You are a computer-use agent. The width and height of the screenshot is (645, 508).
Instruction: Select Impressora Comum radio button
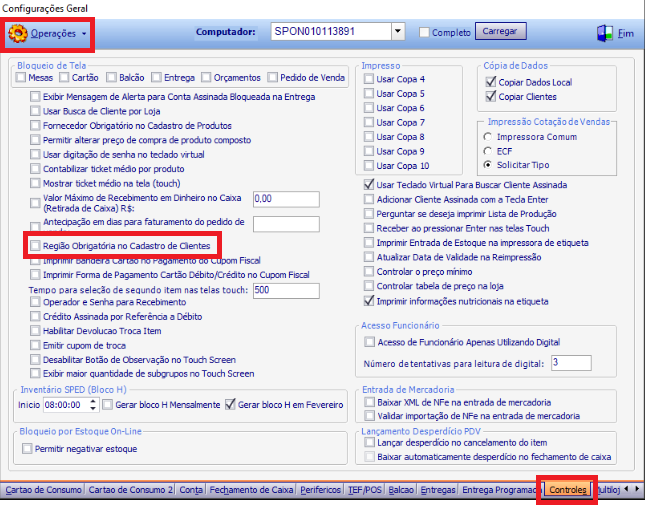[x=488, y=137]
